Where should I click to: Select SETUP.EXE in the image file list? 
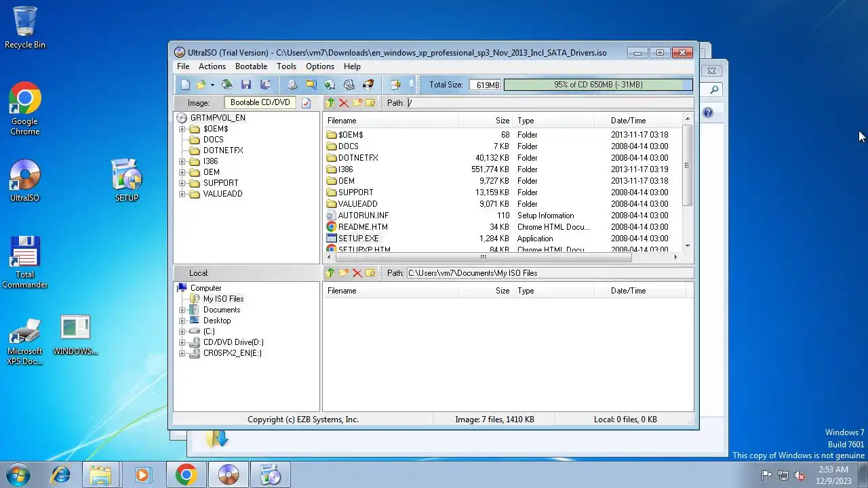[359, 239]
